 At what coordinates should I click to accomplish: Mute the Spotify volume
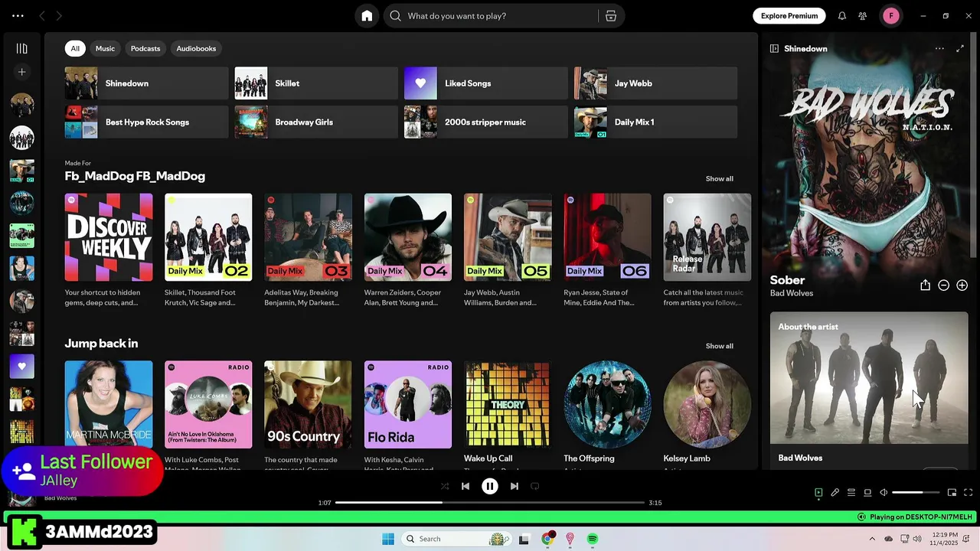tap(884, 493)
